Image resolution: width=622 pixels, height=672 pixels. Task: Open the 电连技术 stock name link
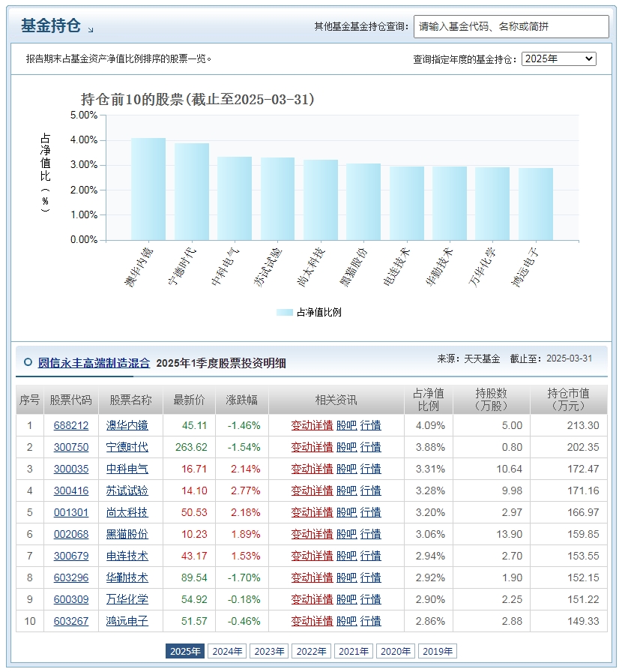click(127, 556)
